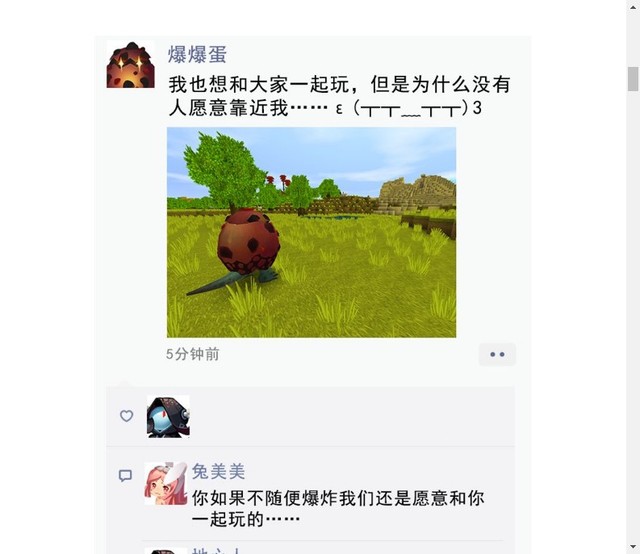The image size is (640, 554).
Task: Click the crying kaomoji line in post
Action: [325, 108]
